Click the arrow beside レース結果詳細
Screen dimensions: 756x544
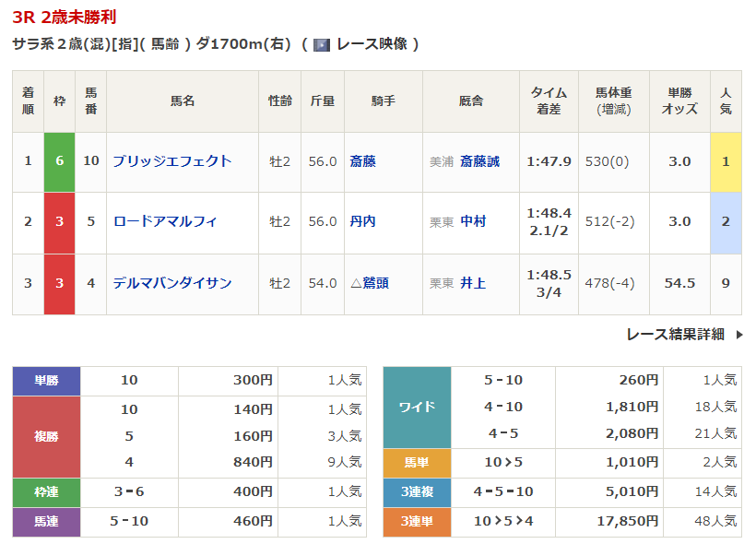click(x=738, y=335)
